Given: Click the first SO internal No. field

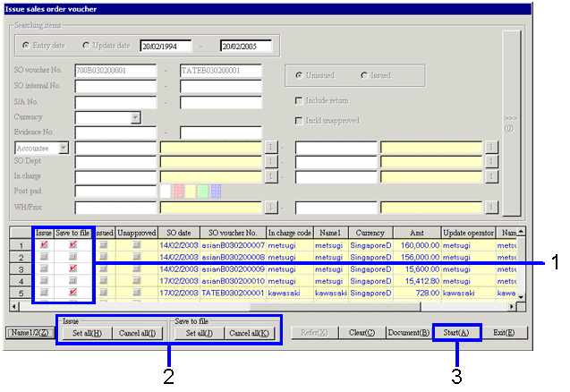Looking at the screenshot, I should (115, 86).
